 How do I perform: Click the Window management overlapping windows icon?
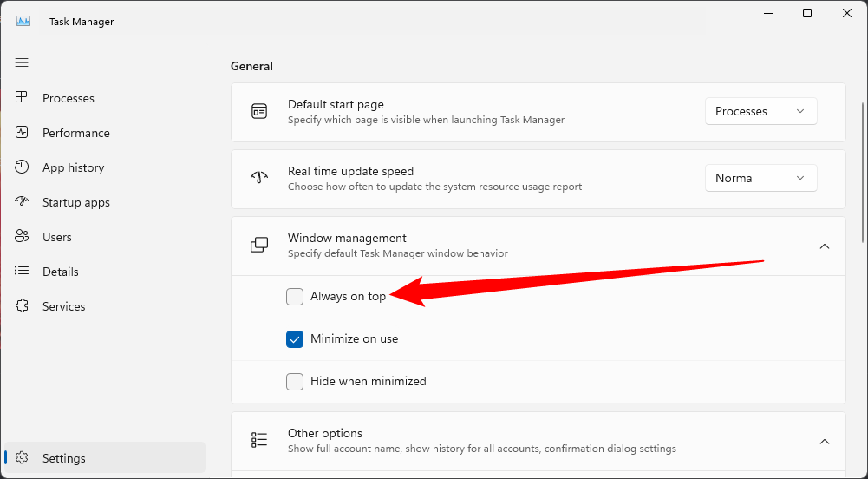click(259, 245)
